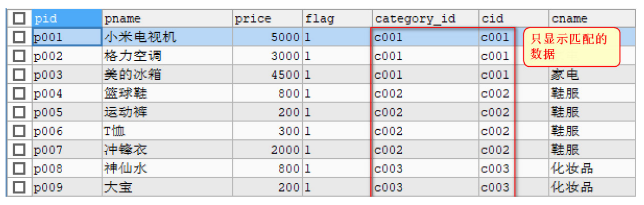This screenshot has height=205, width=644.
Task: Select the cell containing 小米电视机
Action: click(167, 37)
